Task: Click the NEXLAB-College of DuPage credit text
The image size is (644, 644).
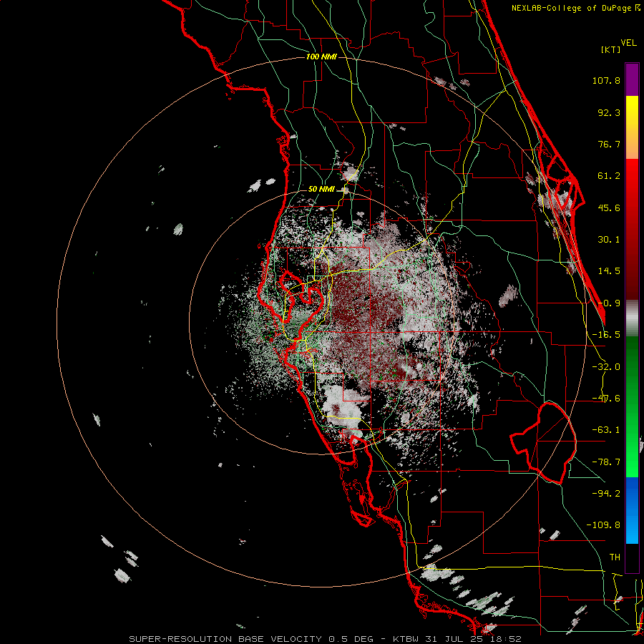Action: pyautogui.click(x=576, y=8)
